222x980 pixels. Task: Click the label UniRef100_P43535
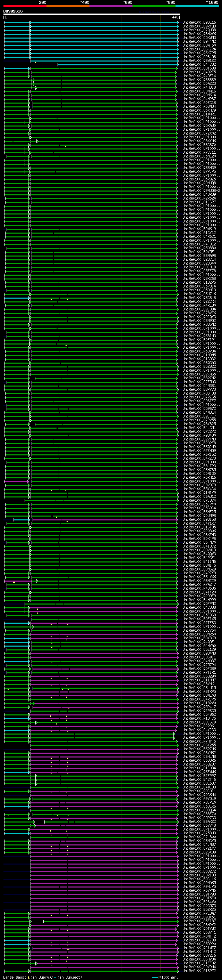point(199,588)
